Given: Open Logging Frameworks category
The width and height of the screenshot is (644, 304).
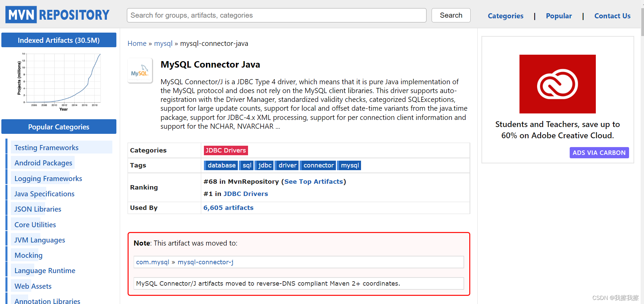Looking at the screenshot, I should 48,179.
